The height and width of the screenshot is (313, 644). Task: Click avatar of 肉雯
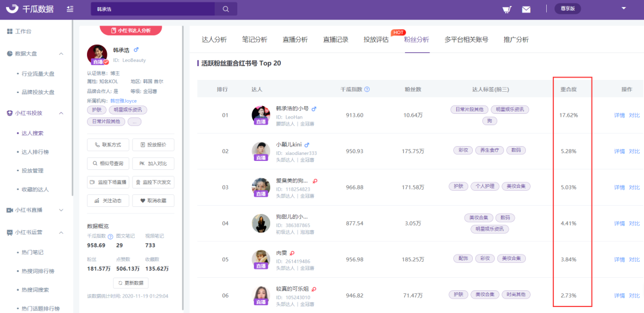[x=261, y=259]
